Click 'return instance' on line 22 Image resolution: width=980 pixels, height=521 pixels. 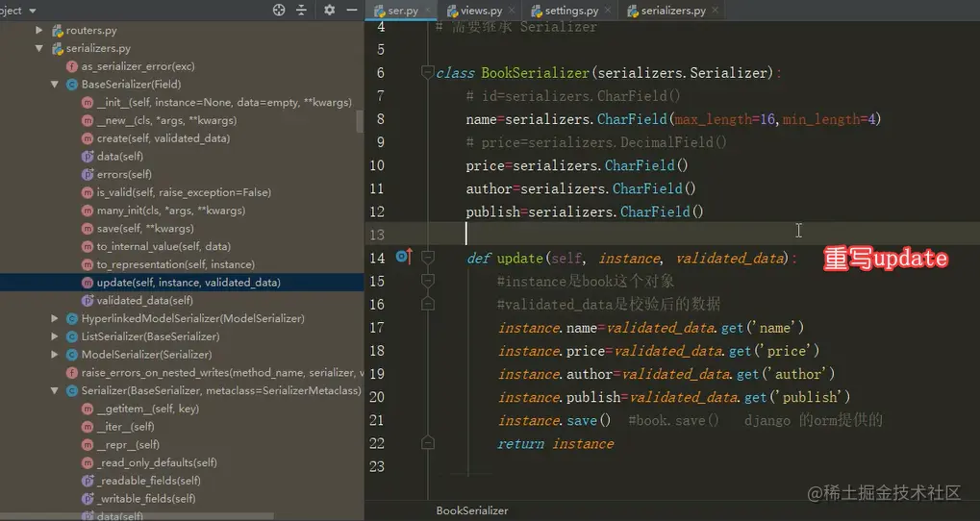click(555, 443)
